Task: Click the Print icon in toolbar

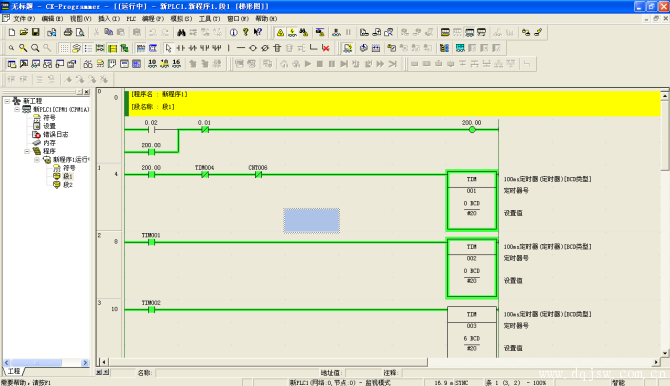Action: (x=68, y=32)
